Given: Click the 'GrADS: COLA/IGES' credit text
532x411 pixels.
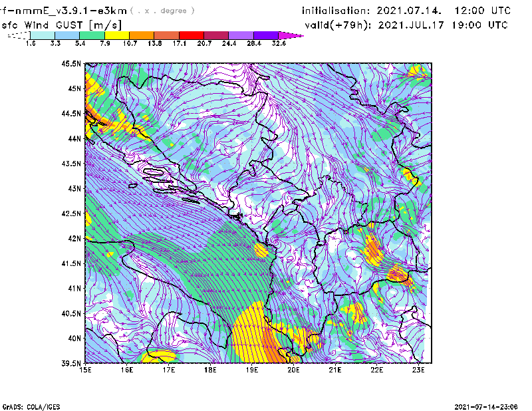Looking at the screenshot, I should (31, 407).
